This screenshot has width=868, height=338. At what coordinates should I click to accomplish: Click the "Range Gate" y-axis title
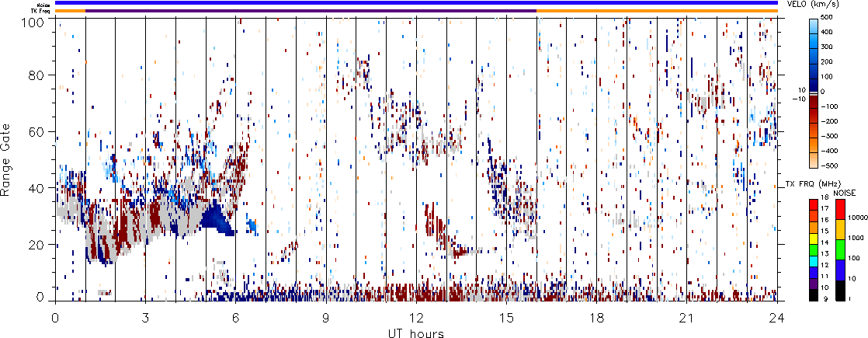[7, 159]
